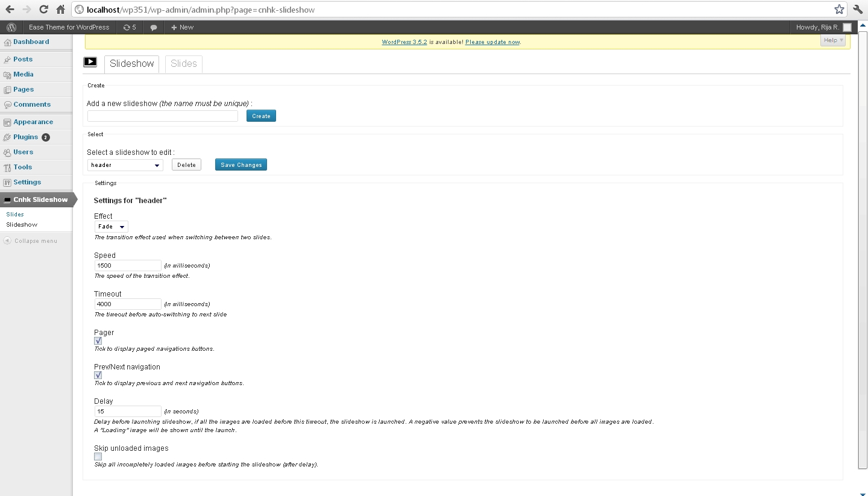Click the Delay field showing 15
The height and width of the screenshot is (496, 868).
(x=128, y=412)
